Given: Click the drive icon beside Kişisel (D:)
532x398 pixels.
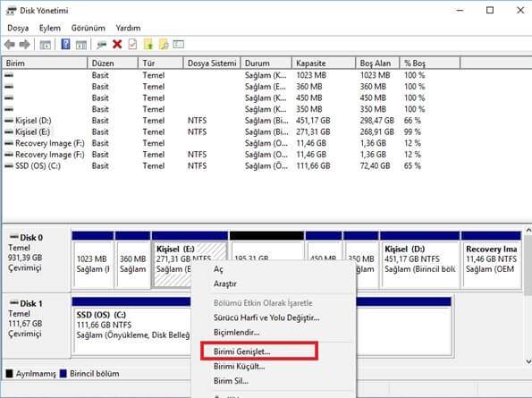Looking at the screenshot, I should (9, 121).
